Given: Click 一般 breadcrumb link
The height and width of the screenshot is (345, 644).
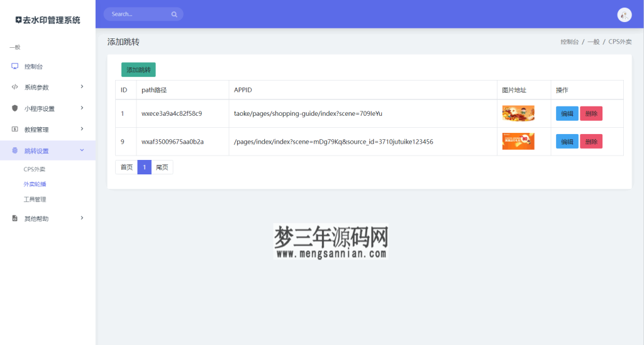Looking at the screenshot, I should click(594, 42).
